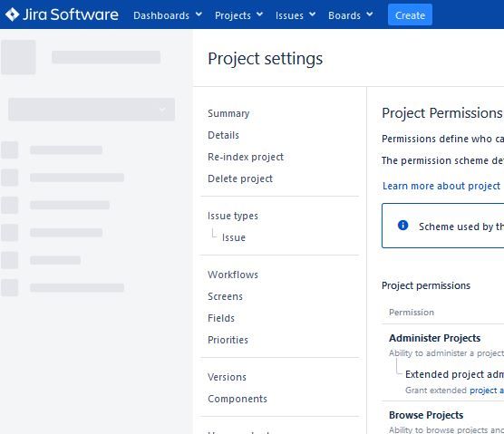
Task: Open Priorities settings
Action: point(228,340)
